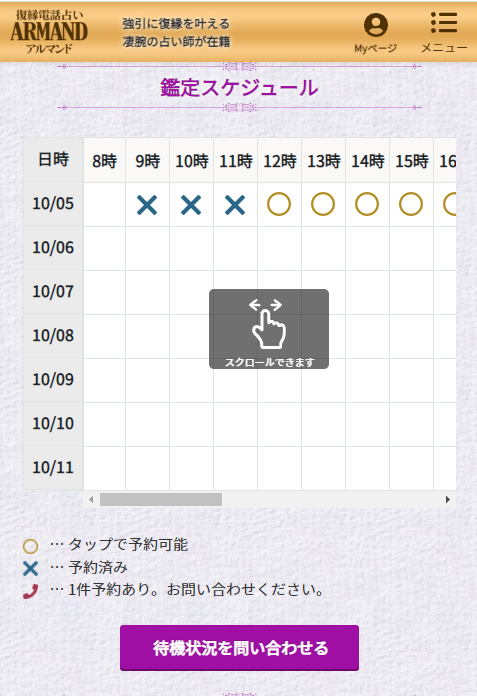Click the scrollbar left arrow
The image size is (477, 696).
91,499
